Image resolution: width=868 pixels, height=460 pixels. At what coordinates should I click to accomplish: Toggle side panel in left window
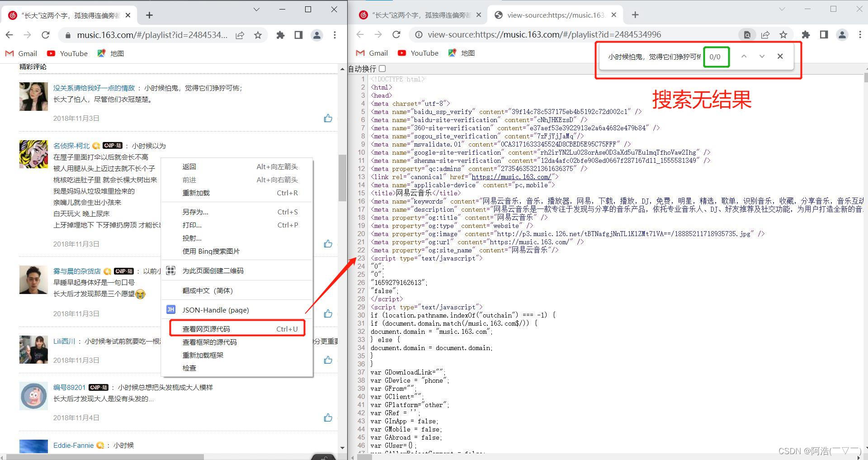click(298, 35)
